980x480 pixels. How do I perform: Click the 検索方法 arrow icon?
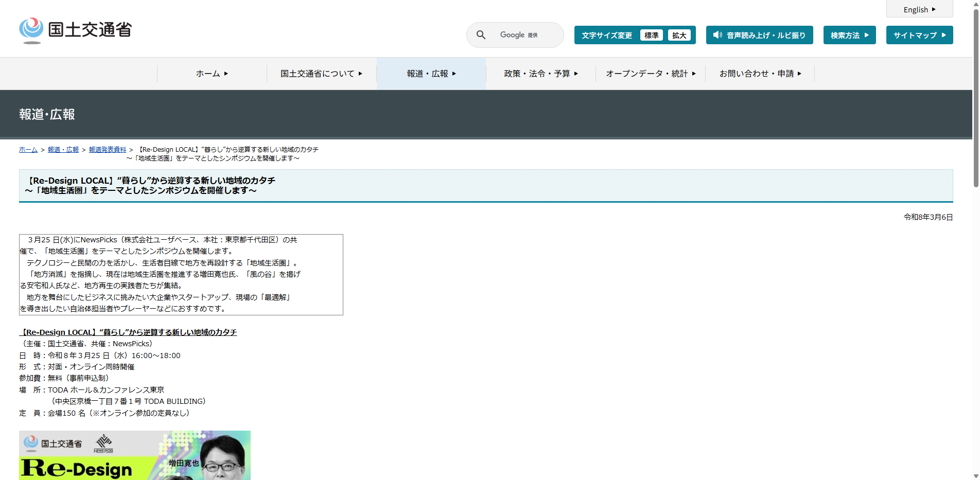[x=867, y=34]
